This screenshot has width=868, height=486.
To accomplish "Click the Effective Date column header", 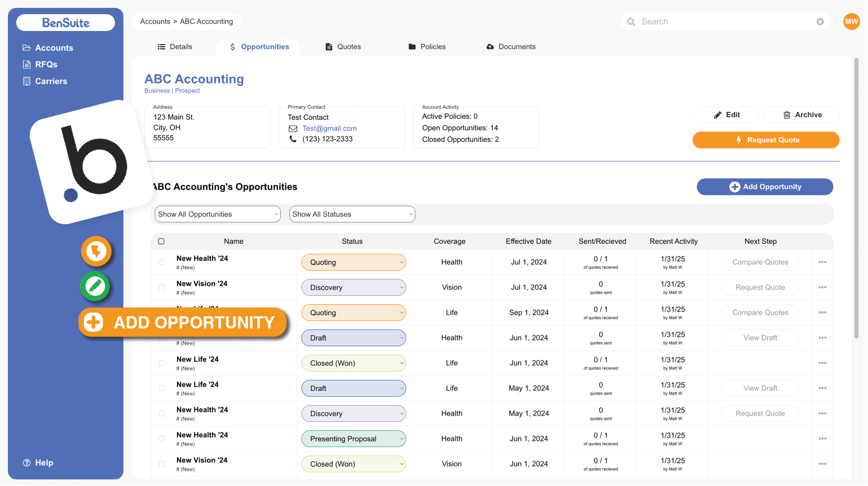I will pyautogui.click(x=529, y=242).
